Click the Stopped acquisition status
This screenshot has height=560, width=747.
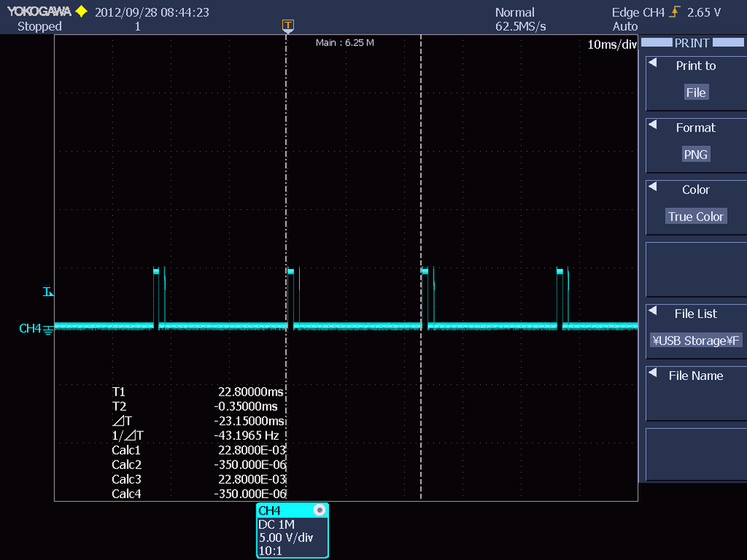click(x=39, y=26)
